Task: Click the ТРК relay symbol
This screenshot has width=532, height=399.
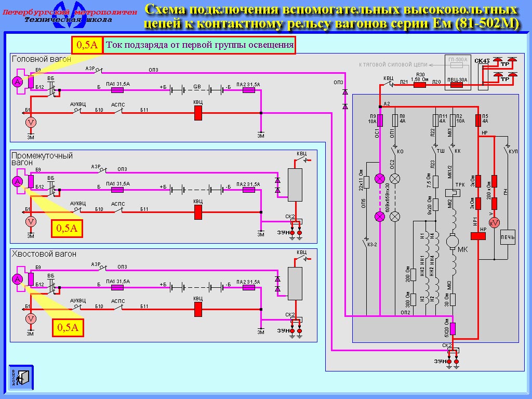Action: point(450,191)
